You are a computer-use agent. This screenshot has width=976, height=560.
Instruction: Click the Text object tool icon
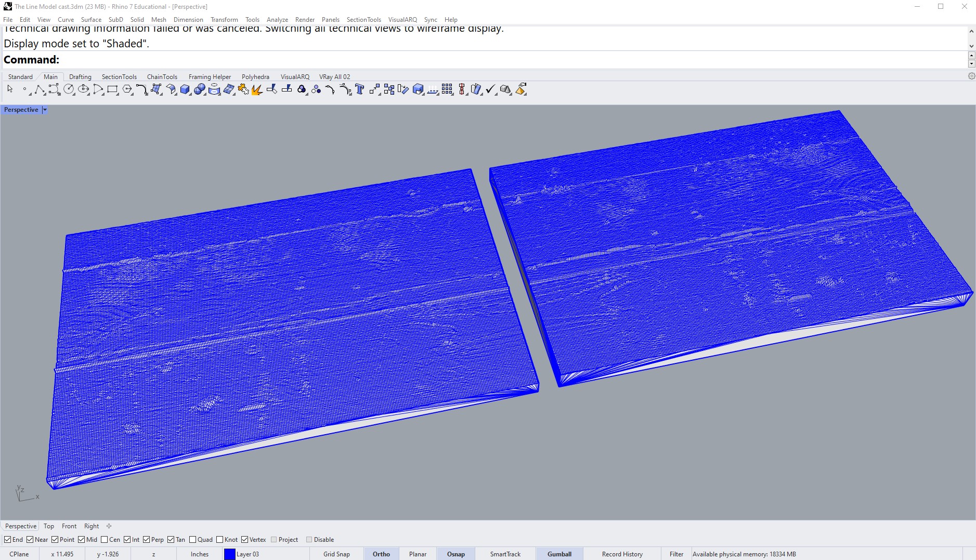[x=360, y=90]
